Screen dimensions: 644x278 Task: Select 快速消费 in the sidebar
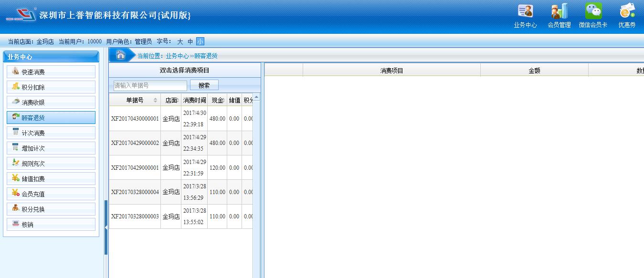pos(51,72)
